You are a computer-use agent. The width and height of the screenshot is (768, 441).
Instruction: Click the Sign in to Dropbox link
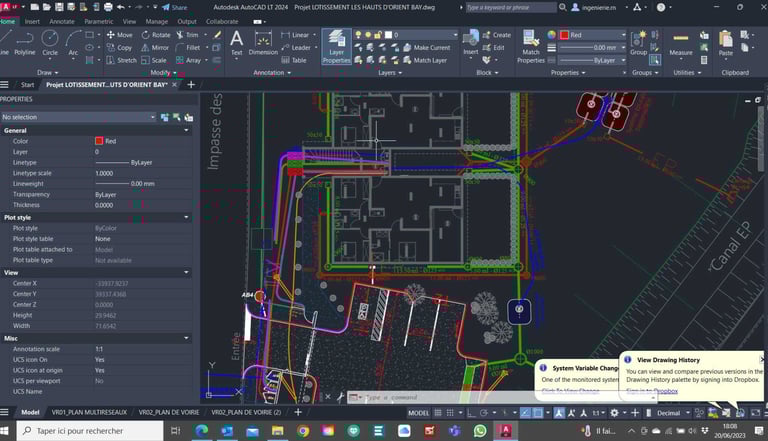(x=654, y=391)
